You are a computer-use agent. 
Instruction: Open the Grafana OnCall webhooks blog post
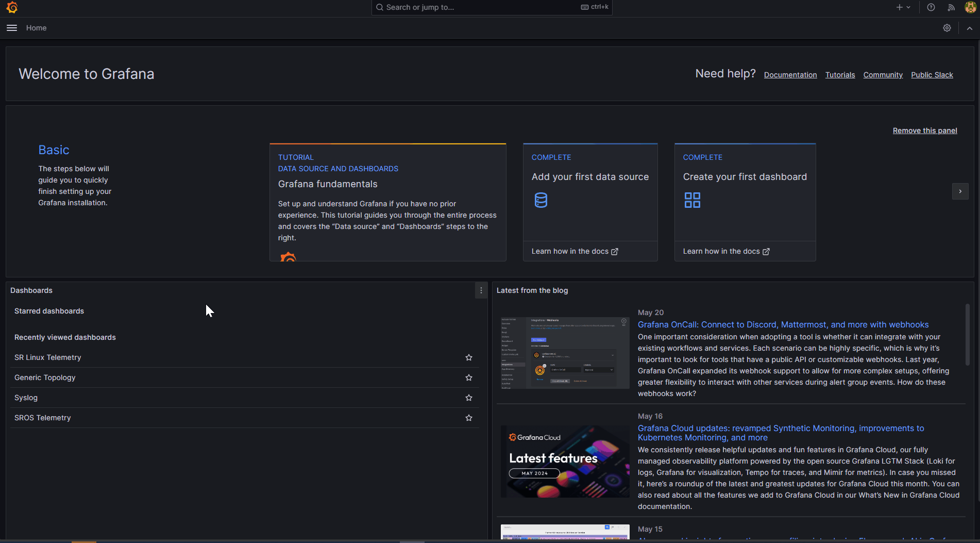pos(783,324)
